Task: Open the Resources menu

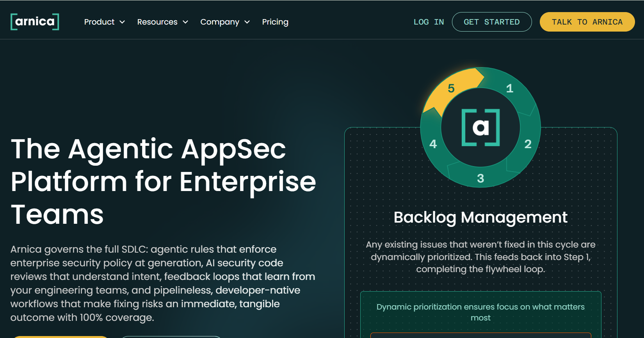Action: tap(157, 22)
